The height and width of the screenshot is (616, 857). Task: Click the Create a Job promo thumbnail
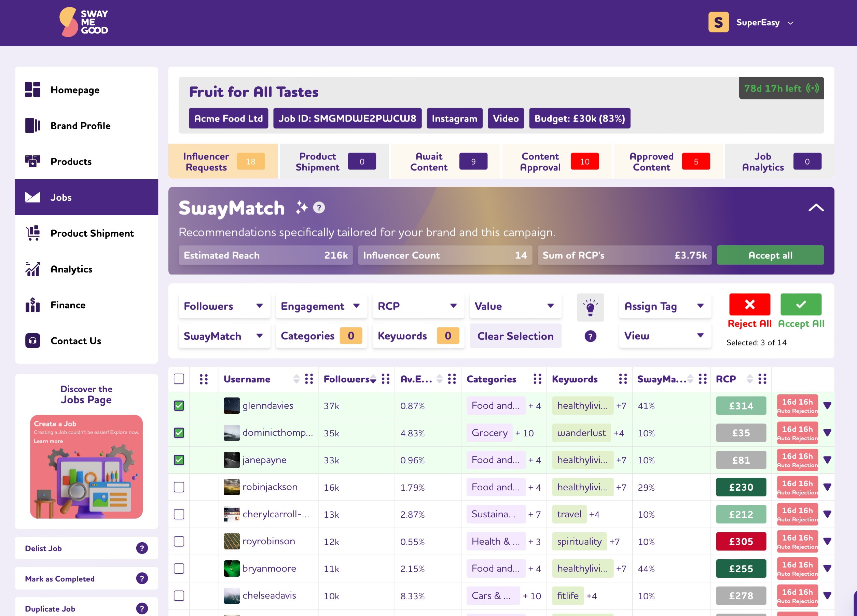click(x=86, y=466)
